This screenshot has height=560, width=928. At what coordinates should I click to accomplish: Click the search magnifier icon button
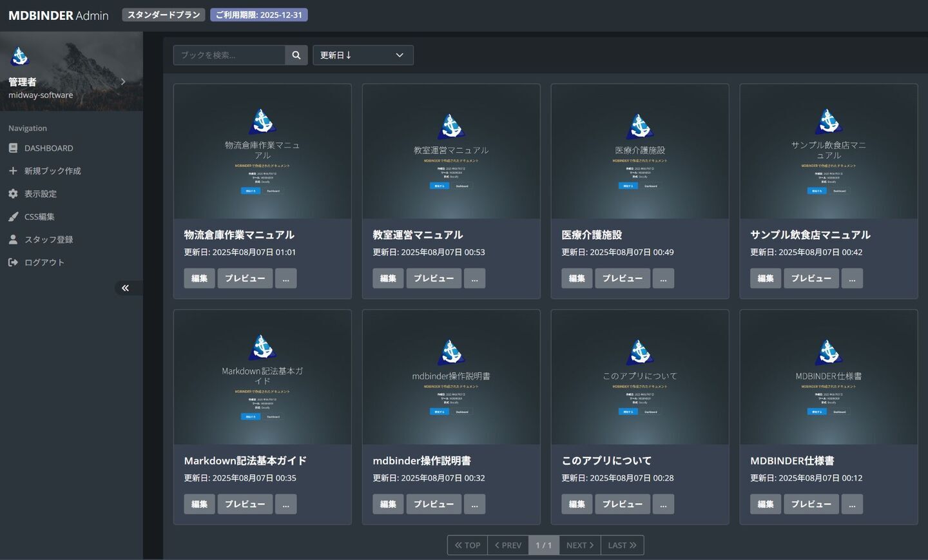296,55
